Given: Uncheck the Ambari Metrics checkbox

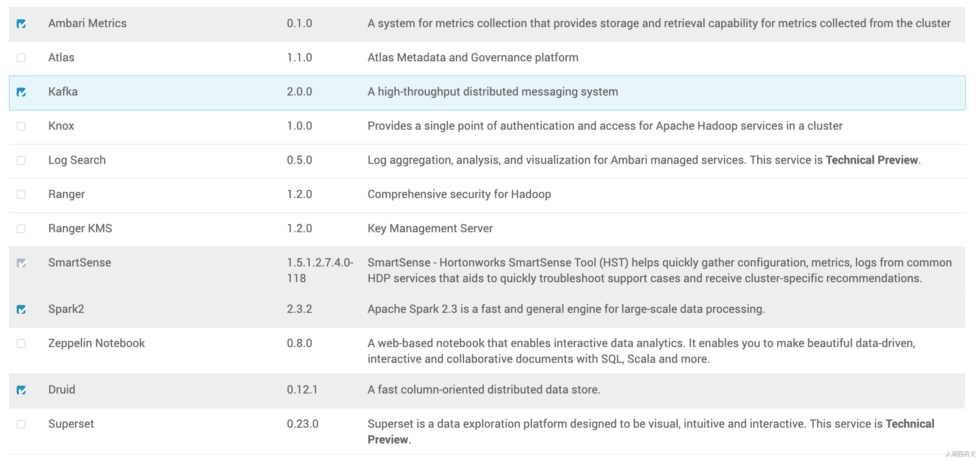Looking at the screenshot, I should point(21,24).
